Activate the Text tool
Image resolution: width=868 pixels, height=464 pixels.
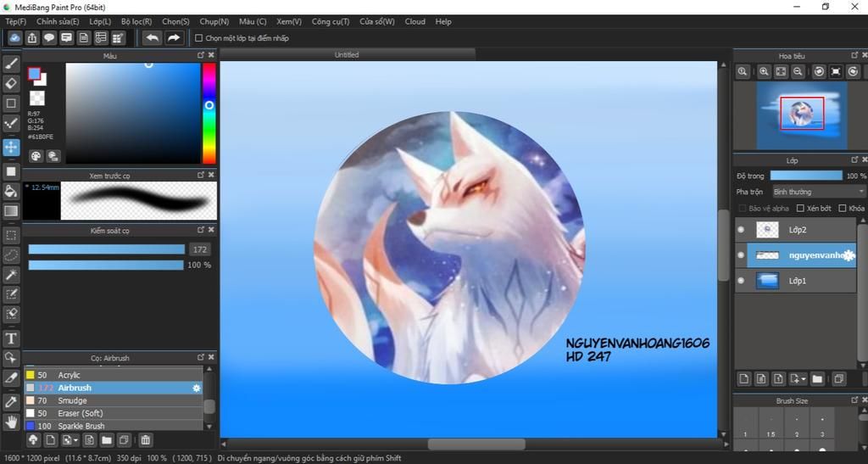11,338
